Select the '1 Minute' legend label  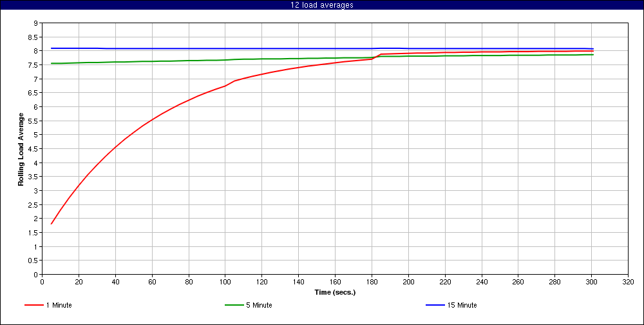click(59, 305)
